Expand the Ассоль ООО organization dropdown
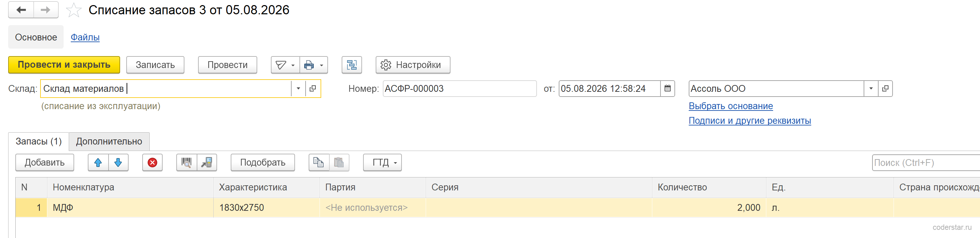 [871, 89]
